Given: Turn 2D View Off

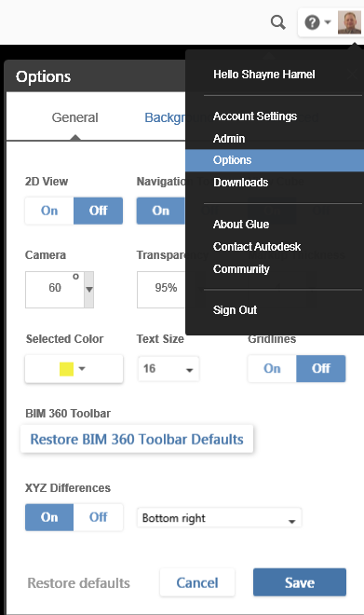Looking at the screenshot, I should click(98, 211).
